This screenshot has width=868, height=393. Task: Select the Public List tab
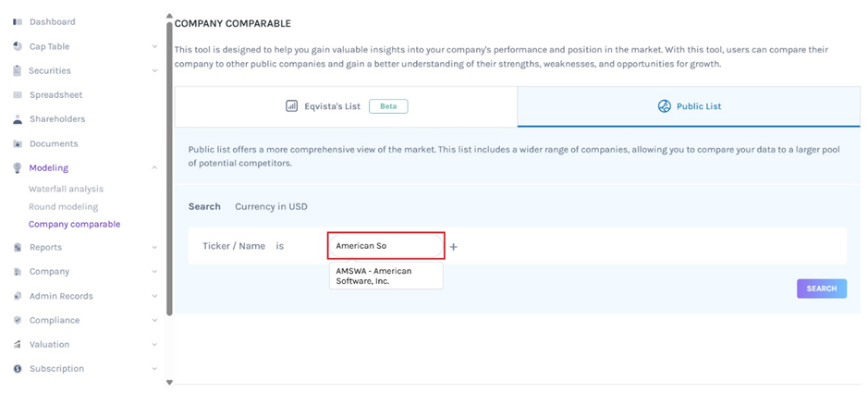(x=689, y=106)
